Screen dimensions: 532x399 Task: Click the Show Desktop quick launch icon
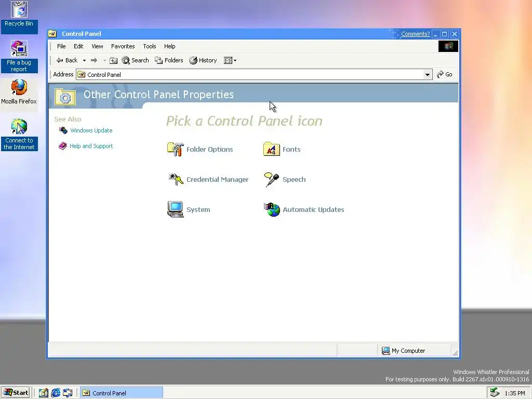pos(44,393)
